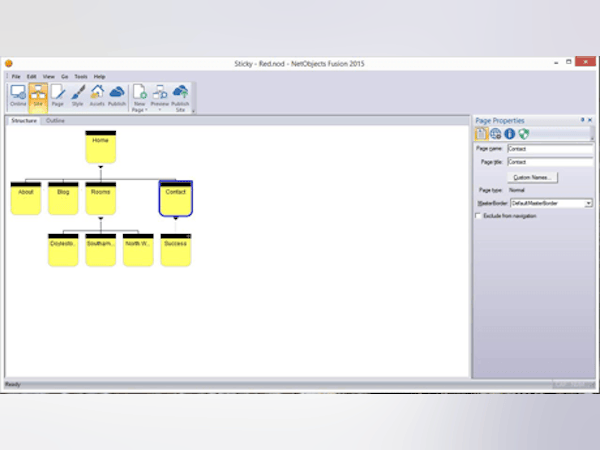This screenshot has height=450, width=600.
Task: Open the Edit menu
Action: tap(31, 77)
